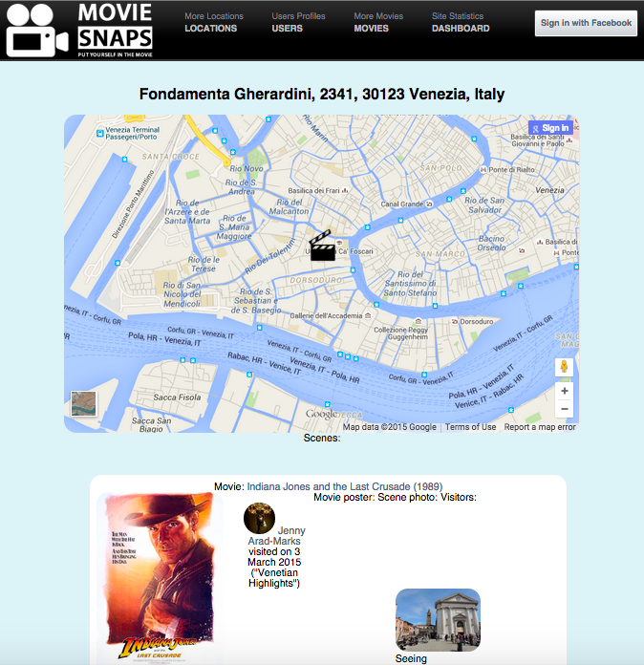This screenshot has width=644, height=665.
Task: Open Jenny Arad-Marks user profile link
Action: (276, 536)
